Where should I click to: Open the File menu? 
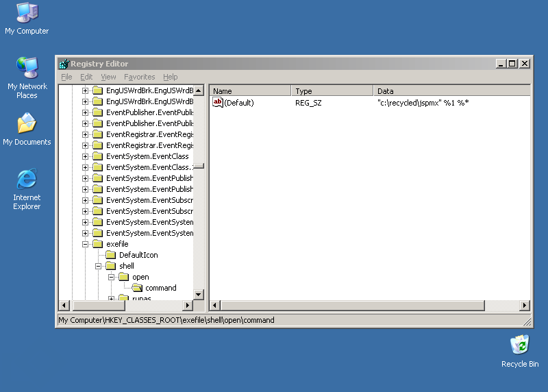[x=66, y=77]
